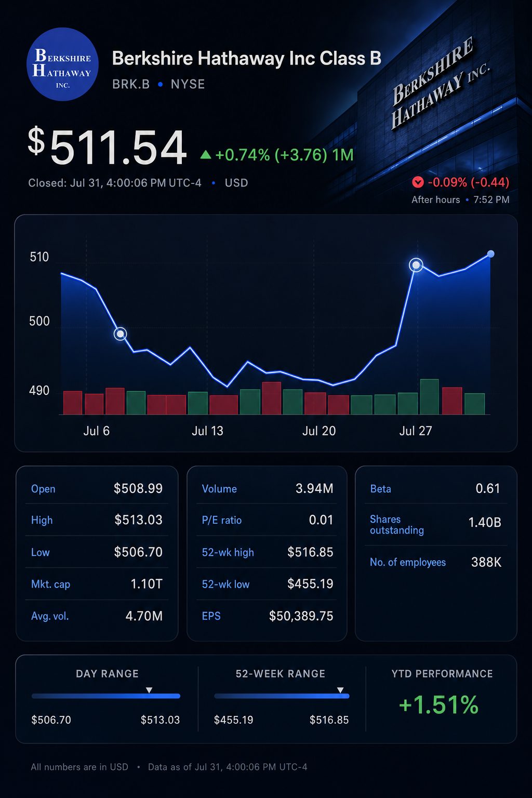Click the Low value $506.70 in stats
532x798 pixels.
click(138, 552)
